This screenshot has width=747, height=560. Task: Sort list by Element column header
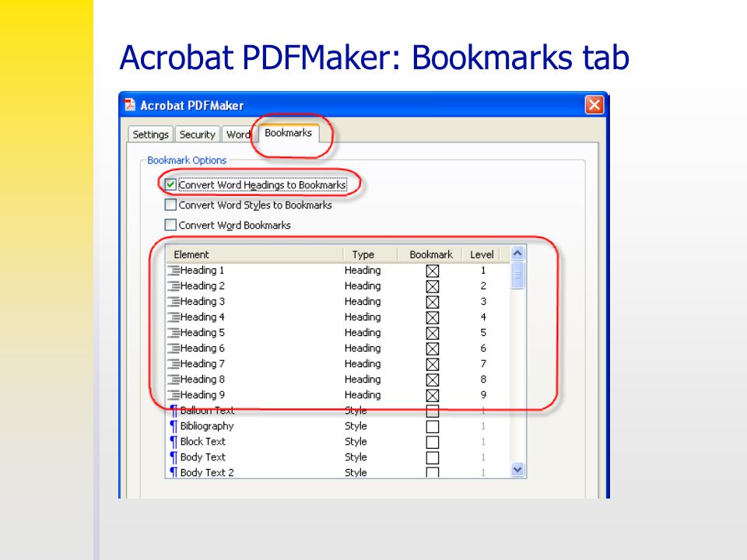coord(254,254)
